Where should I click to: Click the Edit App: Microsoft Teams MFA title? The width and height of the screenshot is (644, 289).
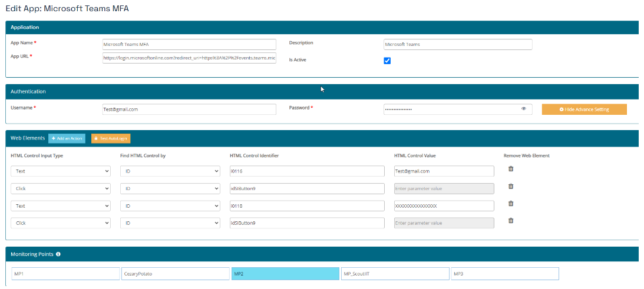pyautogui.click(x=67, y=9)
